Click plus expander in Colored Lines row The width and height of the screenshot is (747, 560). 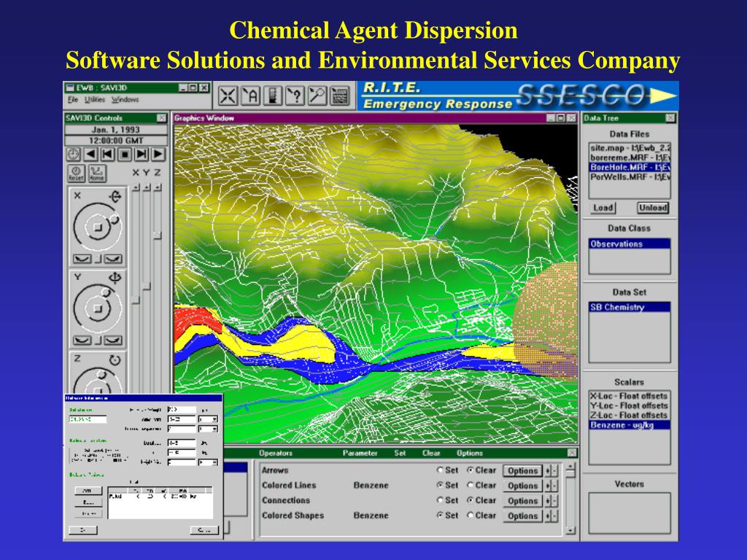pos(548,486)
